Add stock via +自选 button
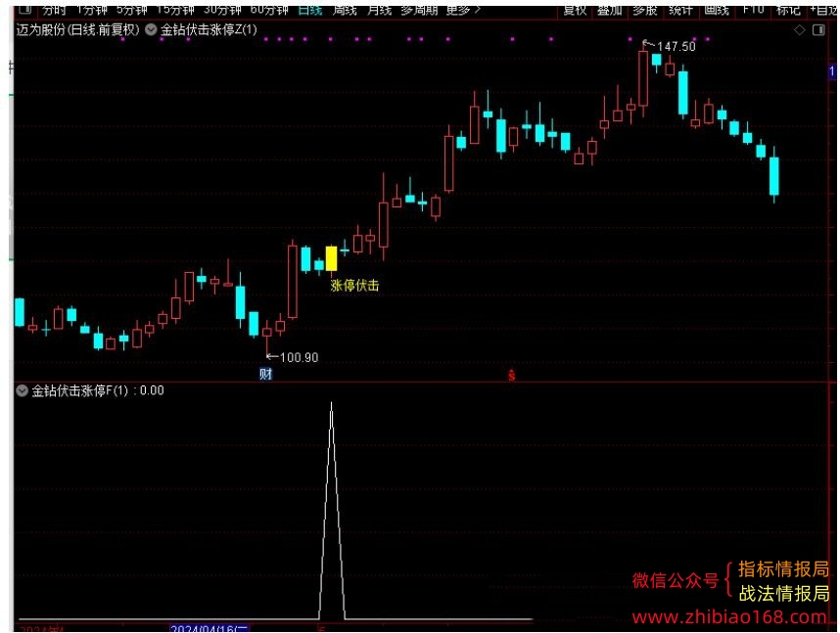 pos(822,10)
